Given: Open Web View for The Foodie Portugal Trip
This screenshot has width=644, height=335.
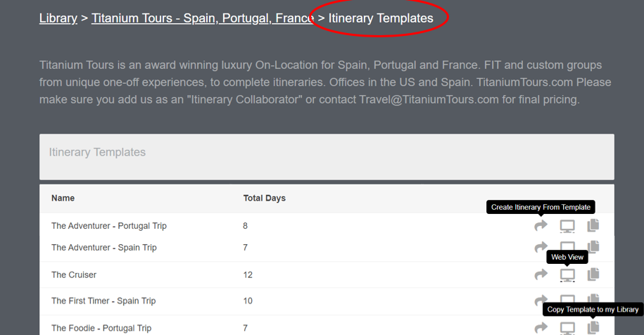Looking at the screenshot, I should [567, 329].
